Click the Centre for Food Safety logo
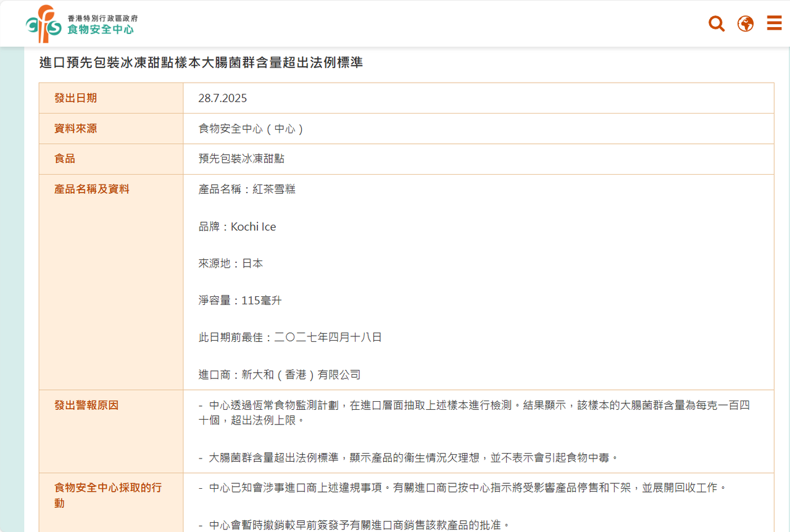The width and height of the screenshot is (790, 532). pyautogui.click(x=43, y=24)
